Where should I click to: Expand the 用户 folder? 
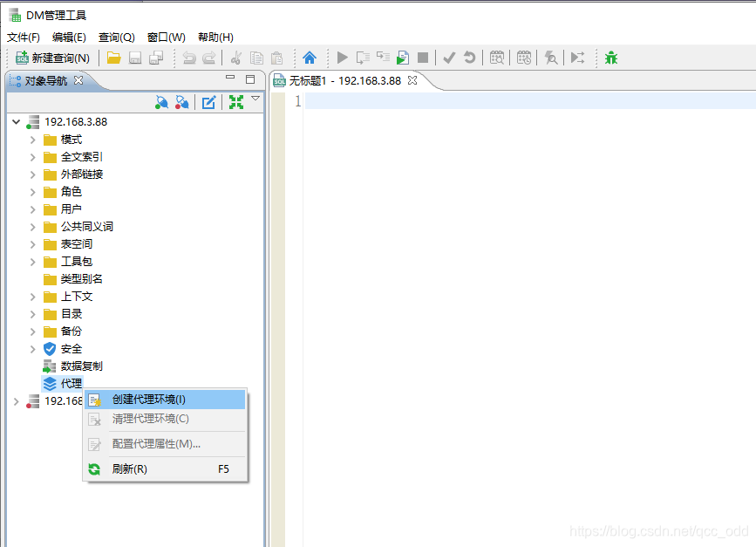click(x=33, y=209)
